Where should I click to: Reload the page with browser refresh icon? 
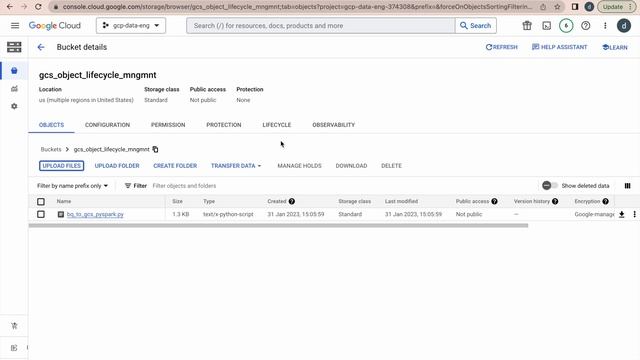point(38,7)
